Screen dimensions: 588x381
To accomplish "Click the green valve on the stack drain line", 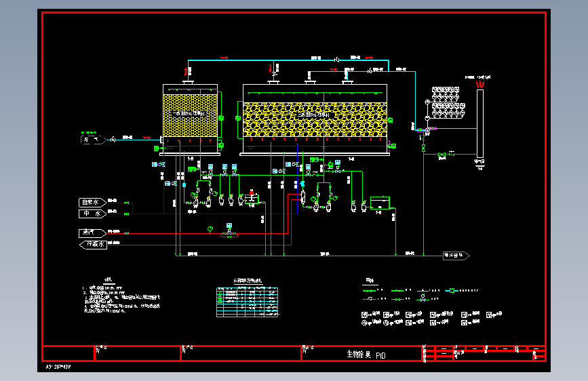I will tap(442, 155).
